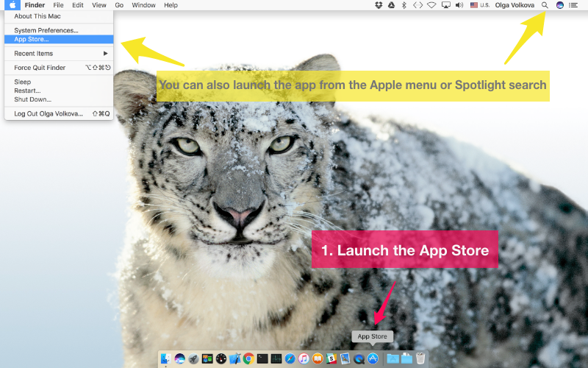
Task: Open the File menu
Action: point(58,5)
